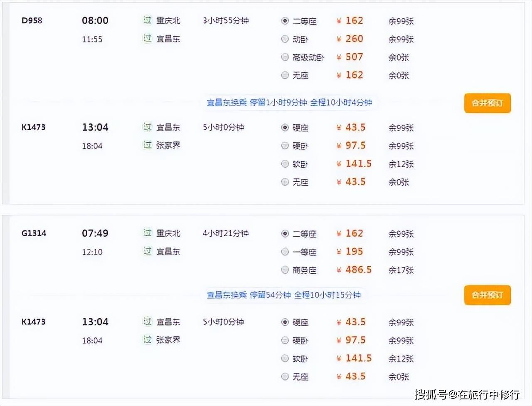Click 过 icon beside 张家界 in G1314 itinerary

[x=148, y=340]
